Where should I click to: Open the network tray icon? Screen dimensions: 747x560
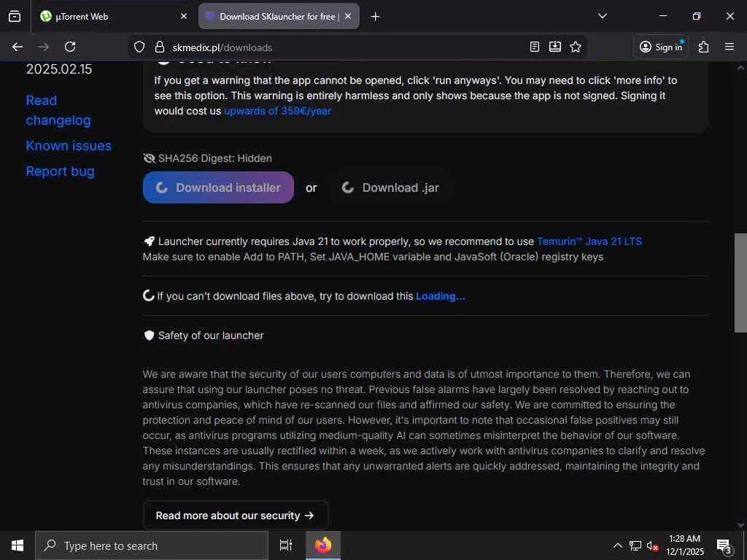point(635,545)
